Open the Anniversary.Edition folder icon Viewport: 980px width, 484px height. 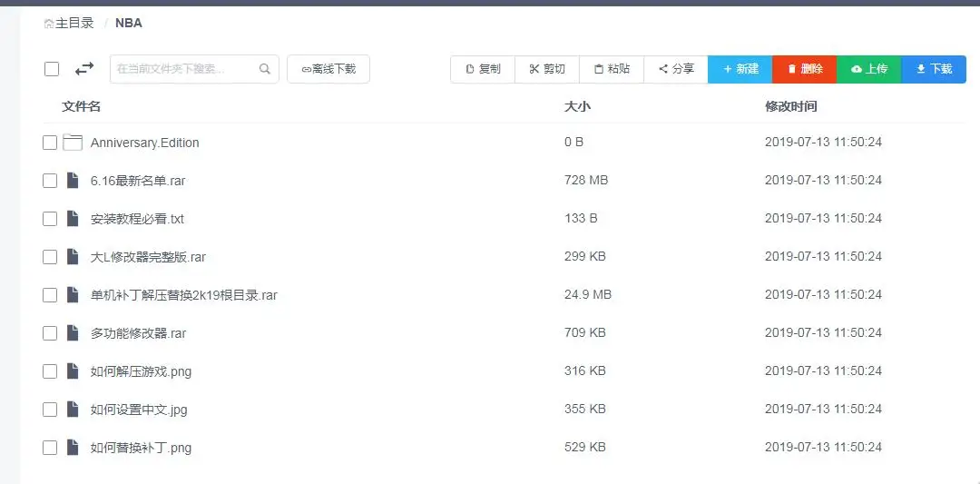coord(73,143)
